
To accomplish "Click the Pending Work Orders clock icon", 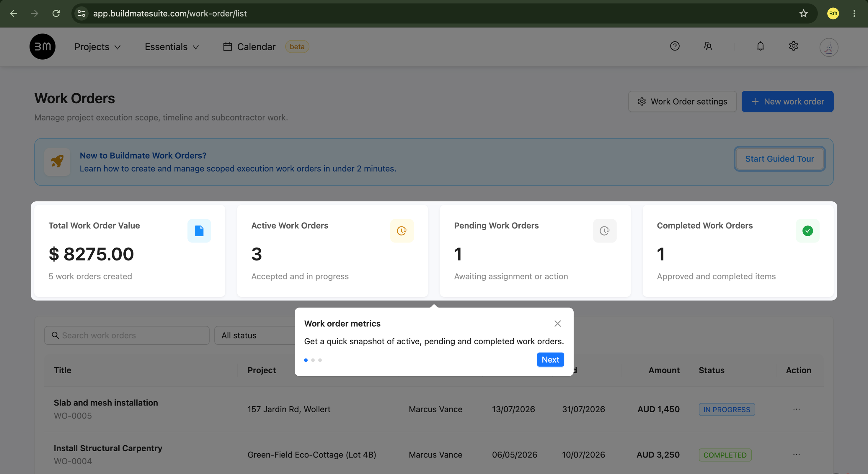I will coord(605,231).
